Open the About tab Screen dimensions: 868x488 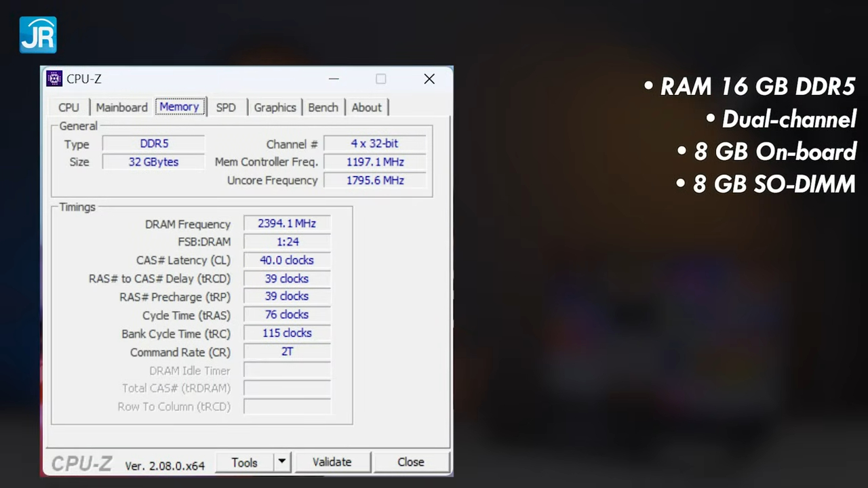pyautogui.click(x=366, y=107)
